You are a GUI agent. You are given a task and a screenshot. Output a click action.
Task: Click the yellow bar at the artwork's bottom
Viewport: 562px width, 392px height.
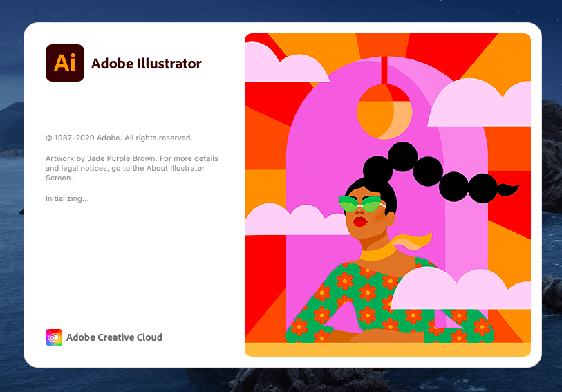387,349
